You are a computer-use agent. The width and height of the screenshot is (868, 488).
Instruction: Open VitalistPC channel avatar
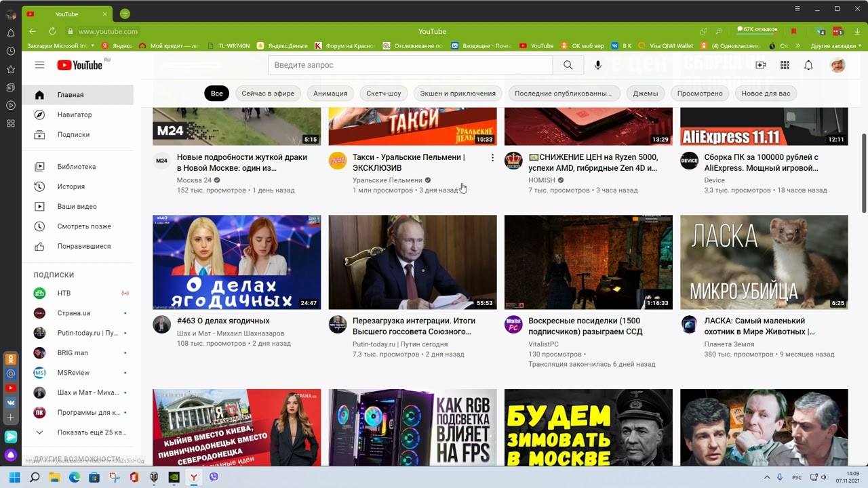pyautogui.click(x=513, y=325)
